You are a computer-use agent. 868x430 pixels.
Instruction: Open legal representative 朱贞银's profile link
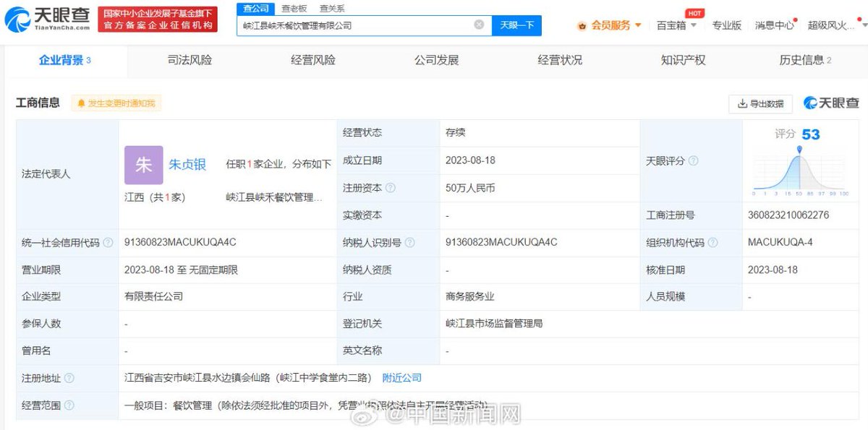(187, 165)
